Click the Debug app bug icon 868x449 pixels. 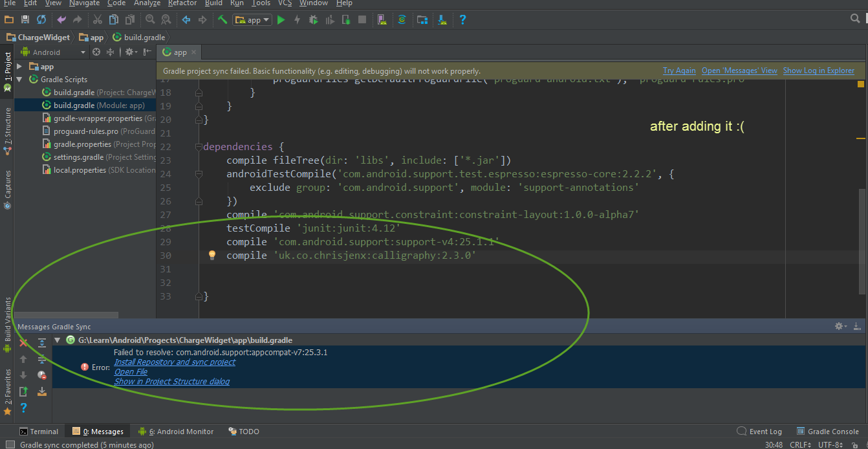click(x=314, y=20)
